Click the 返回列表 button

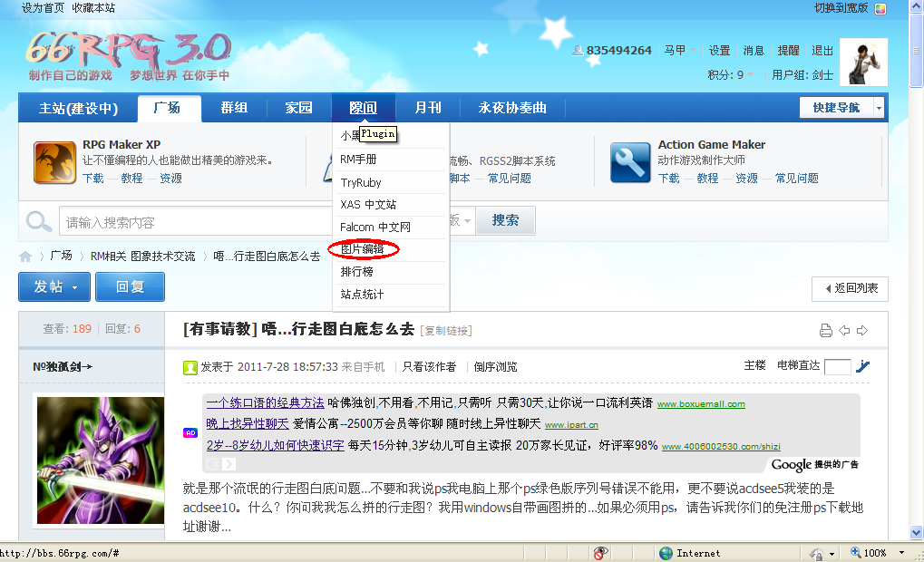850,288
